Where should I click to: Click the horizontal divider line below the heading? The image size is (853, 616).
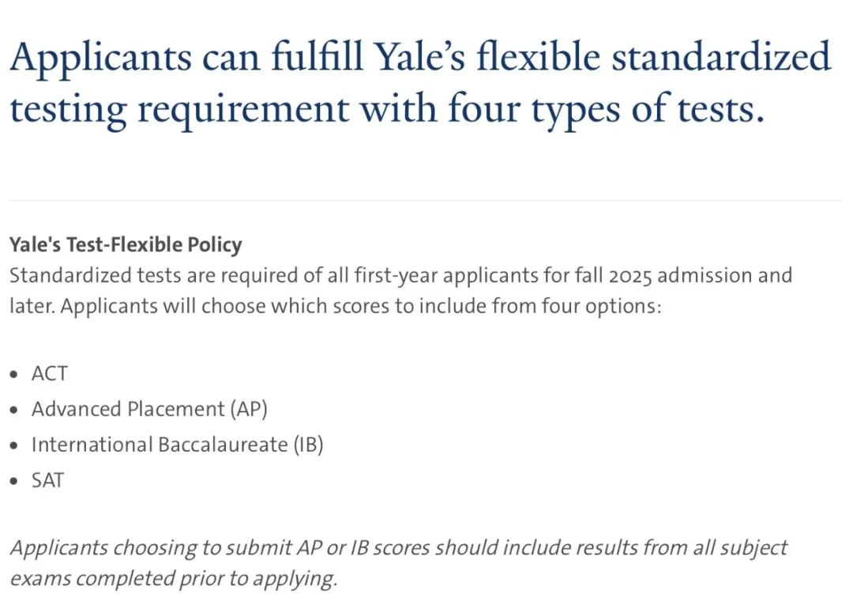click(x=426, y=201)
